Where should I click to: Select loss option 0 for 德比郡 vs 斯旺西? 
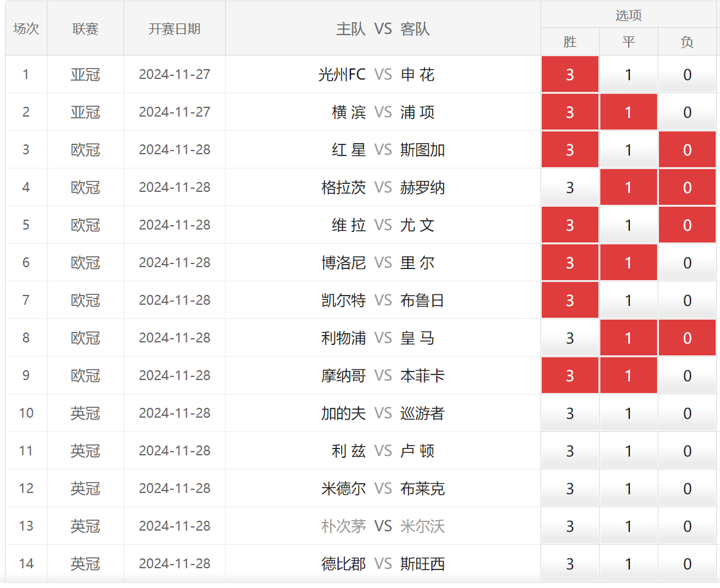[687, 564]
